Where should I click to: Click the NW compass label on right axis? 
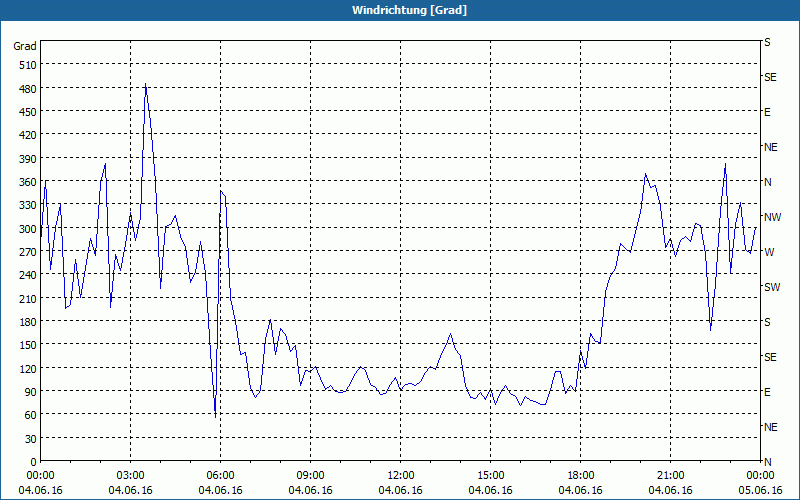[772, 217]
